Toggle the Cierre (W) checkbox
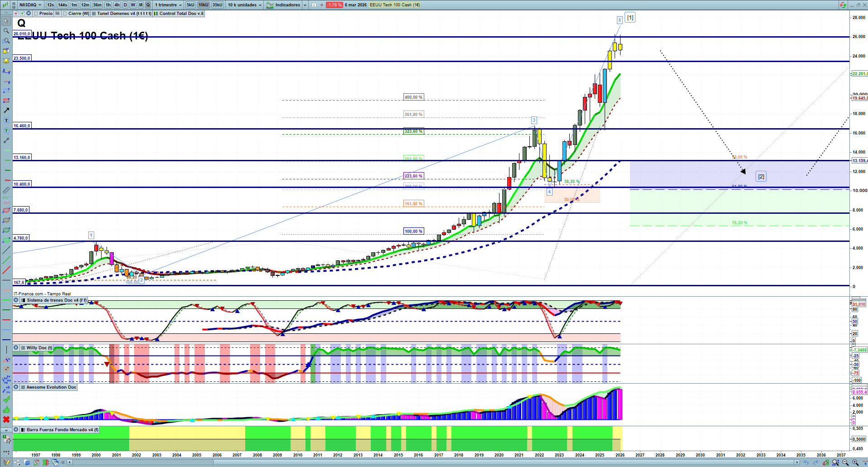This screenshot has width=868, height=467. [65, 14]
